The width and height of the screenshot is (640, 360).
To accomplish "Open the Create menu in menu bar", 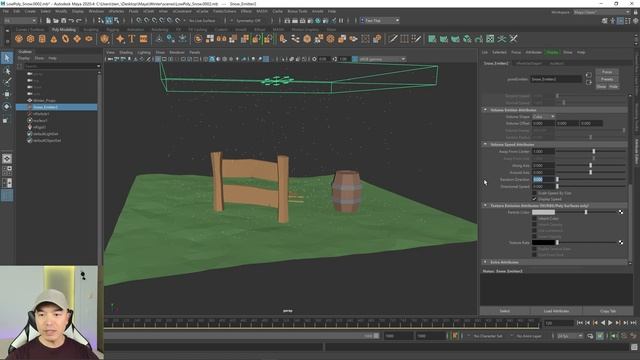I will point(30,11).
